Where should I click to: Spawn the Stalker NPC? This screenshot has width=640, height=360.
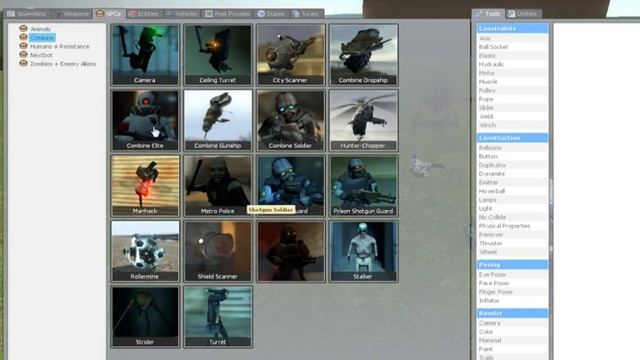363,251
